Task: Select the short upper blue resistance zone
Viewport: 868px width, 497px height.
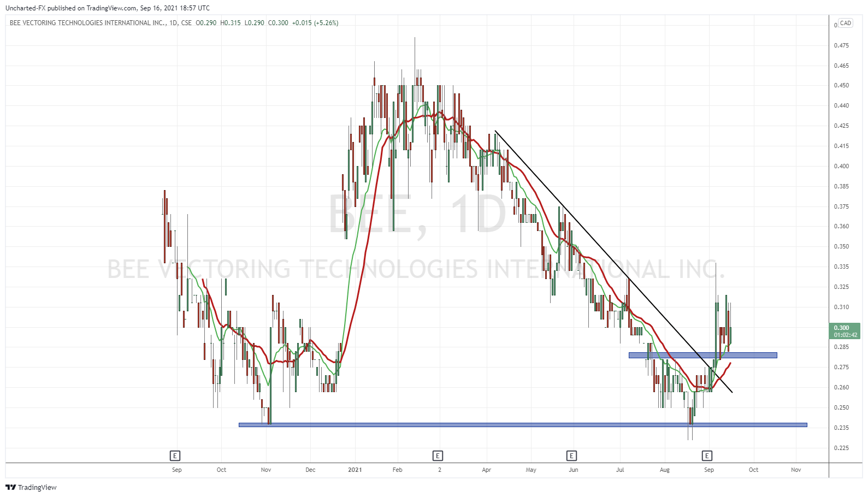Action: click(x=702, y=355)
